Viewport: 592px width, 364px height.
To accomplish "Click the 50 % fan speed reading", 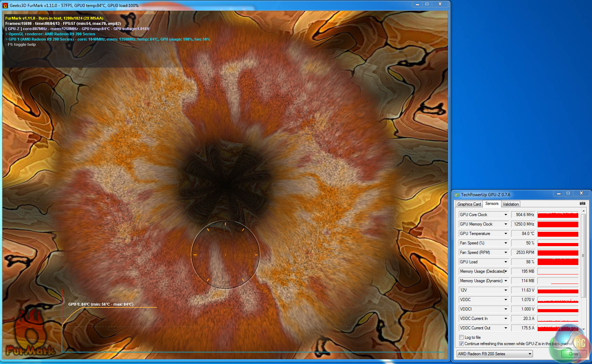I will (523, 243).
